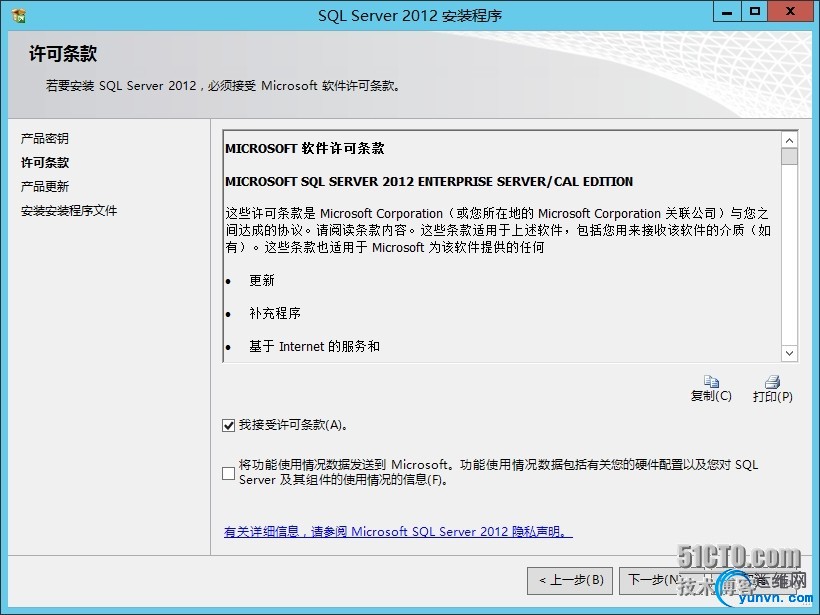Viewport: 820px width, 615px height.
Task: Enable sending feature usage data to Microsoft
Action: click(x=229, y=473)
